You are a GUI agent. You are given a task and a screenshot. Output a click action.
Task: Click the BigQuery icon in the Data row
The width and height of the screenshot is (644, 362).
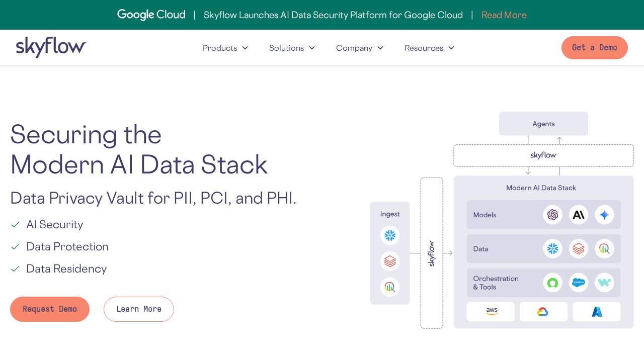point(604,248)
